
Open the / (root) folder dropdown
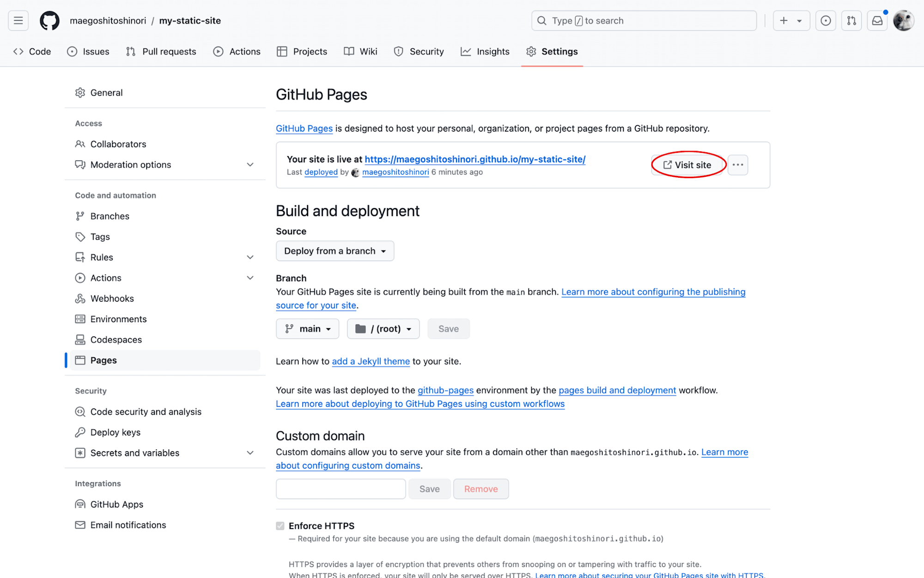click(383, 329)
